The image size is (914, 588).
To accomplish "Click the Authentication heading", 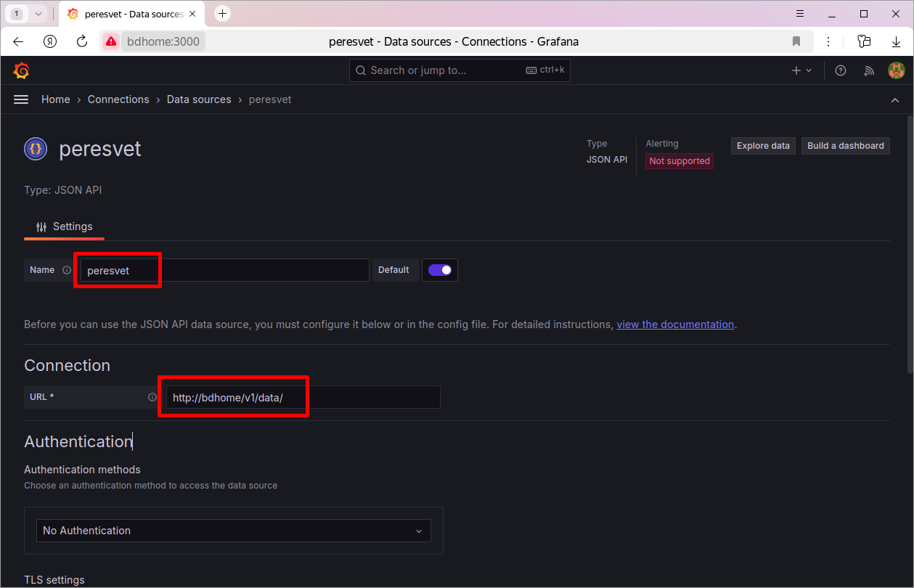I will coord(78,441).
